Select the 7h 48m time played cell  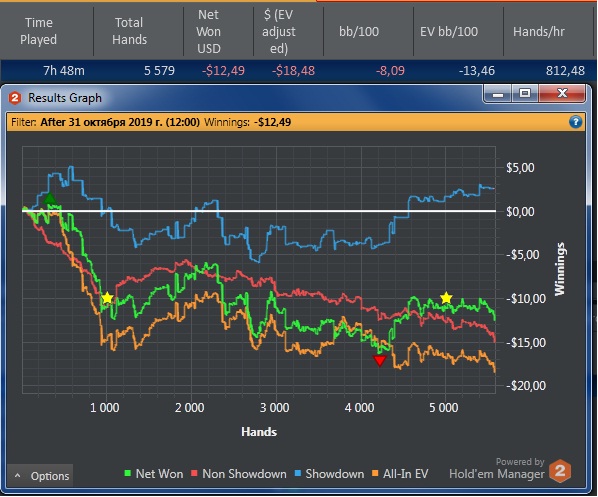[x=63, y=71]
